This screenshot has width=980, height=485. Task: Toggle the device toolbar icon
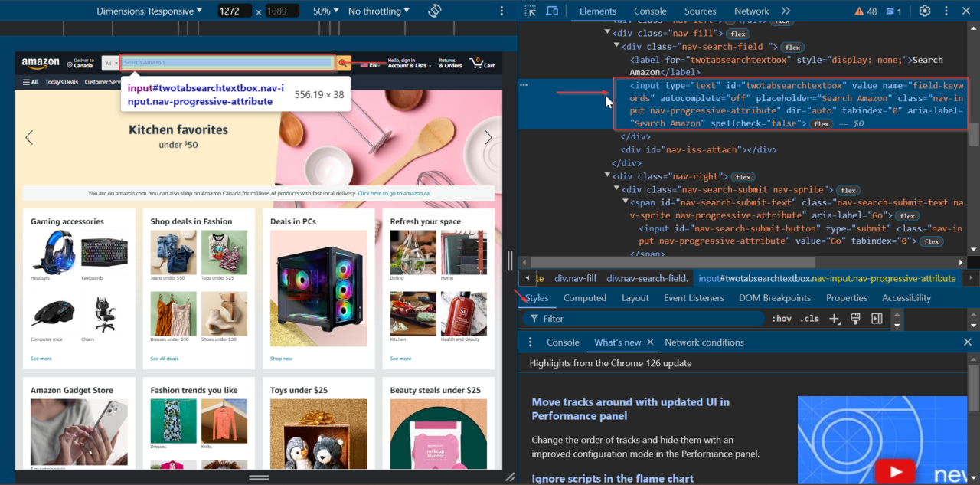click(x=552, y=11)
